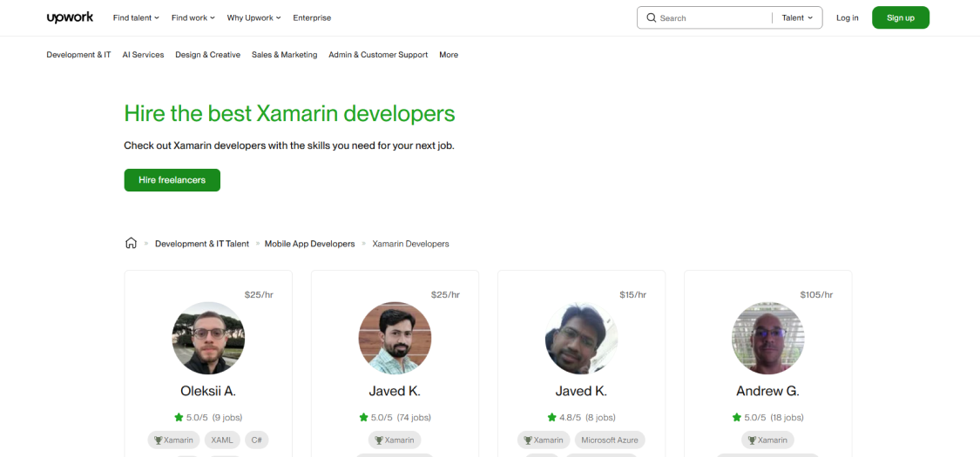This screenshot has width=980, height=457.
Task: Expand the Why Upwork menu
Action: click(x=253, y=18)
